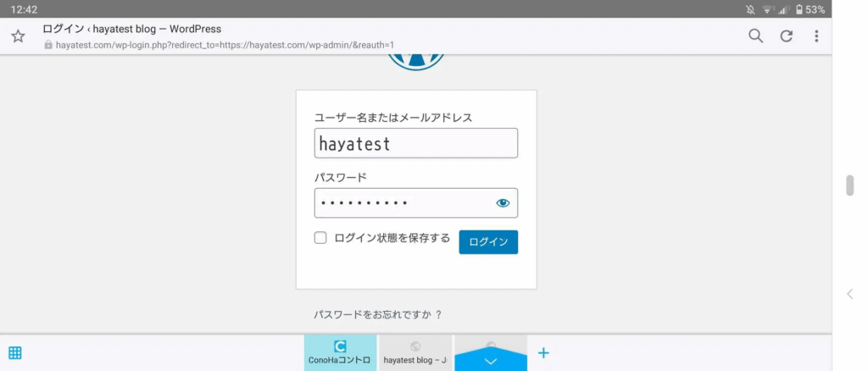Screen dimensions: 868x371
Task: Open the パスワードをお忘れですか？ link
Action: [378, 314]
